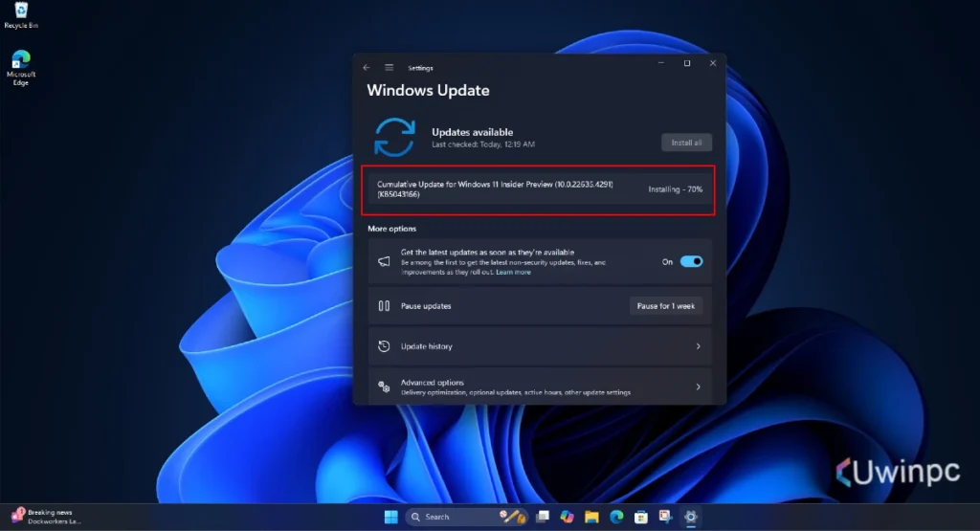This screenshot has width=980, height=531.
Task: Open Microsoft Edge from the taskbar
Action: 616,517
